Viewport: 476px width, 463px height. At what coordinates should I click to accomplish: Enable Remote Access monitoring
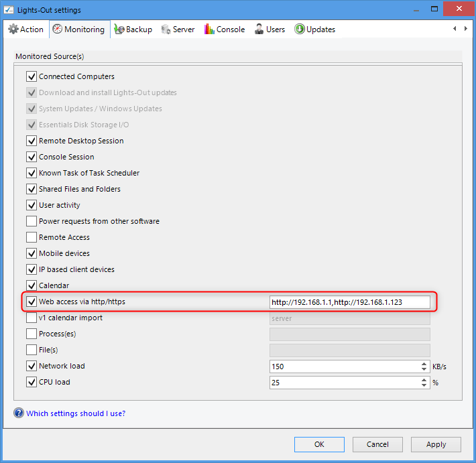(x=32, y=237)
